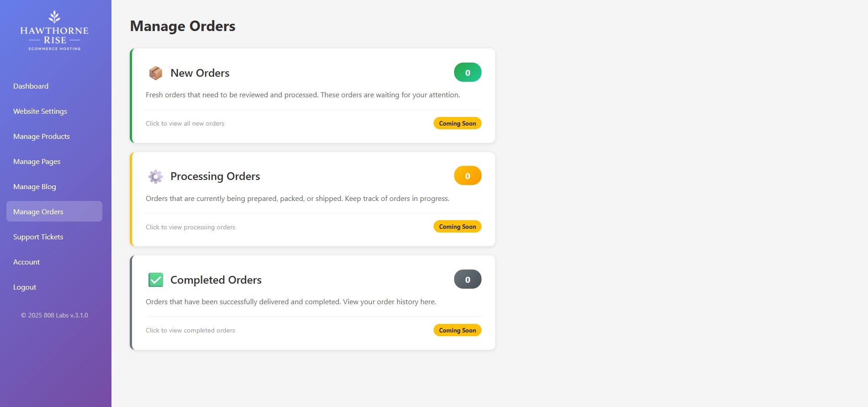Click the package icon on New Orders card
The image size is (868, 407).
pos(156,73)
